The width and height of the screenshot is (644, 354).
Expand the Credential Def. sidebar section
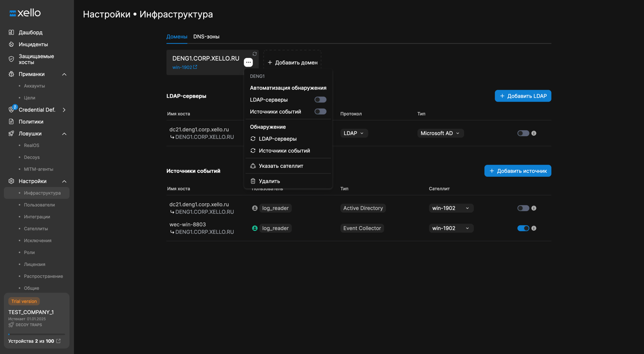(x=64, y=110)
